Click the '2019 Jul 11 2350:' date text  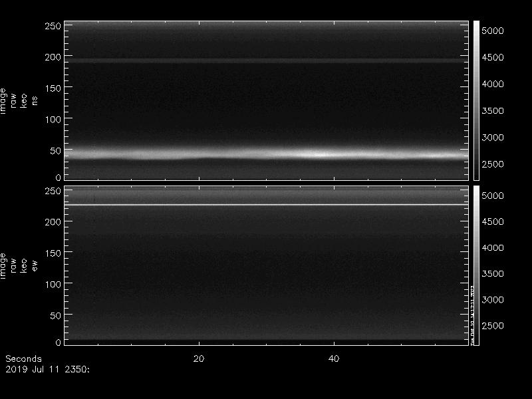click(x=47, y=370)
